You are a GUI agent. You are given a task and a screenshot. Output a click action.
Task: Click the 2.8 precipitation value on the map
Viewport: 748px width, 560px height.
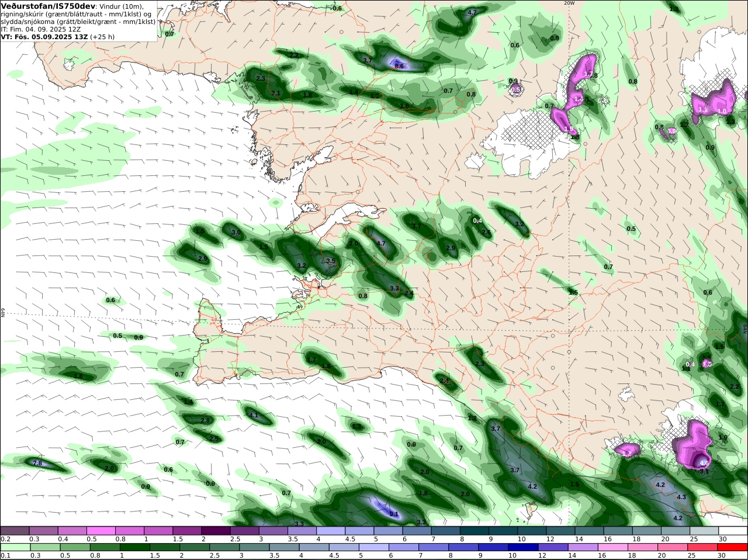[205, 420]
